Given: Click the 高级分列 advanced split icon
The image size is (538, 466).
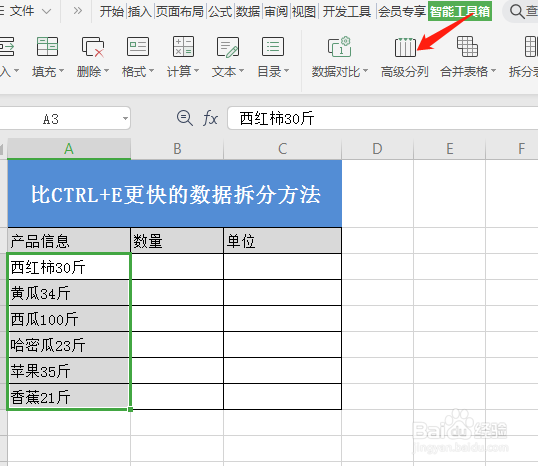Looking at the screenshot, I should point(405,47).
